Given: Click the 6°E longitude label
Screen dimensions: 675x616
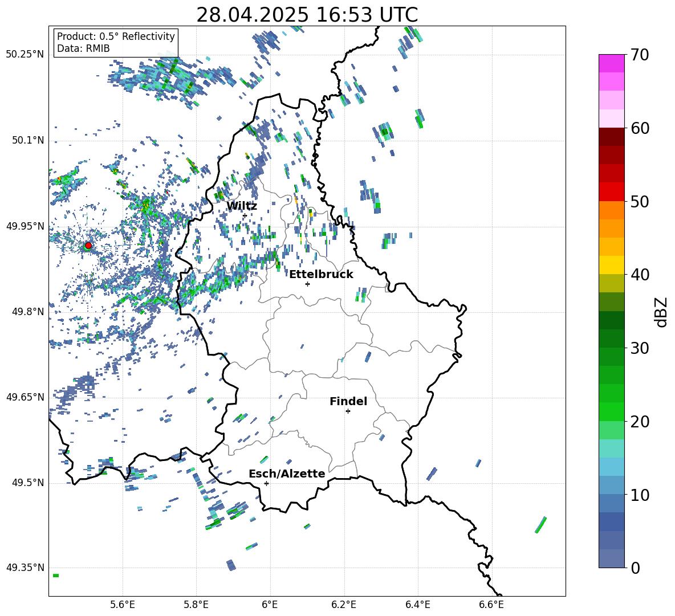Looking at the screenshot, I should [270, 605].
